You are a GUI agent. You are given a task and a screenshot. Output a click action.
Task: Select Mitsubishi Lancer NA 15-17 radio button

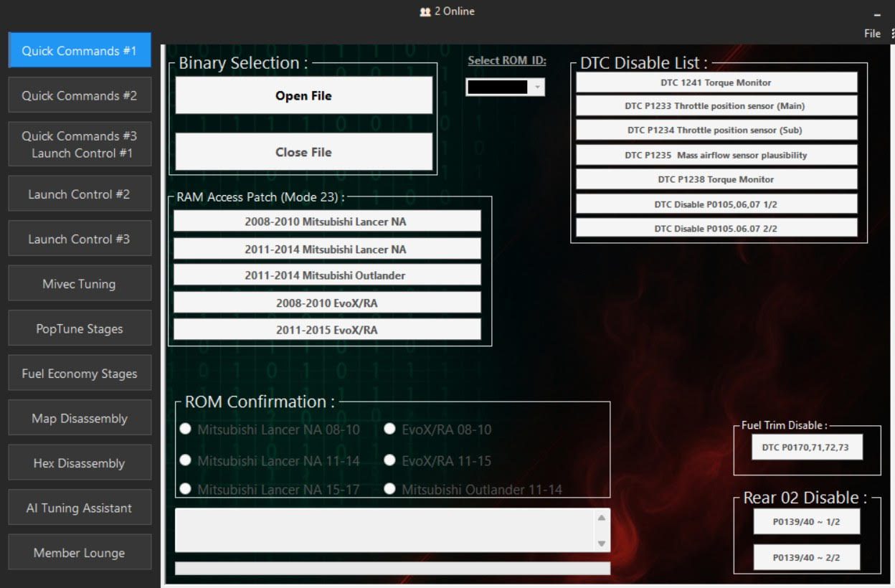186,489
